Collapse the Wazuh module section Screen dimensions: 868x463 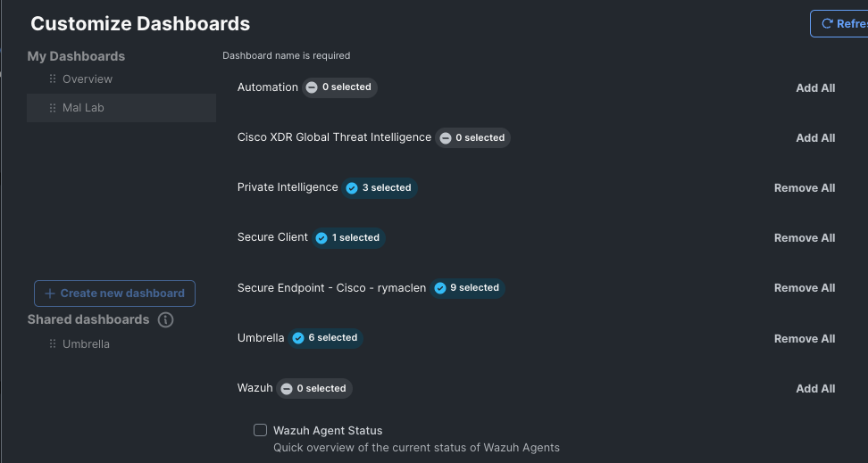255,388
